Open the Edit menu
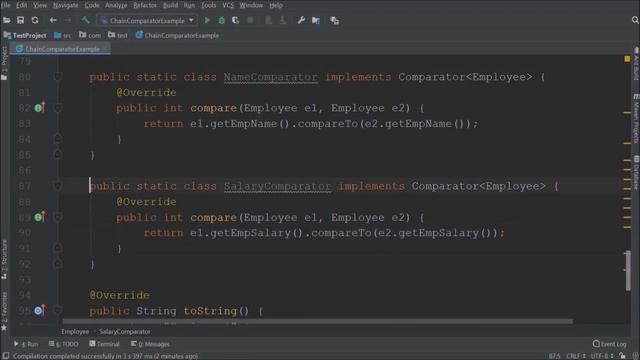Viewport: 640px width, 360px height. 22,5
